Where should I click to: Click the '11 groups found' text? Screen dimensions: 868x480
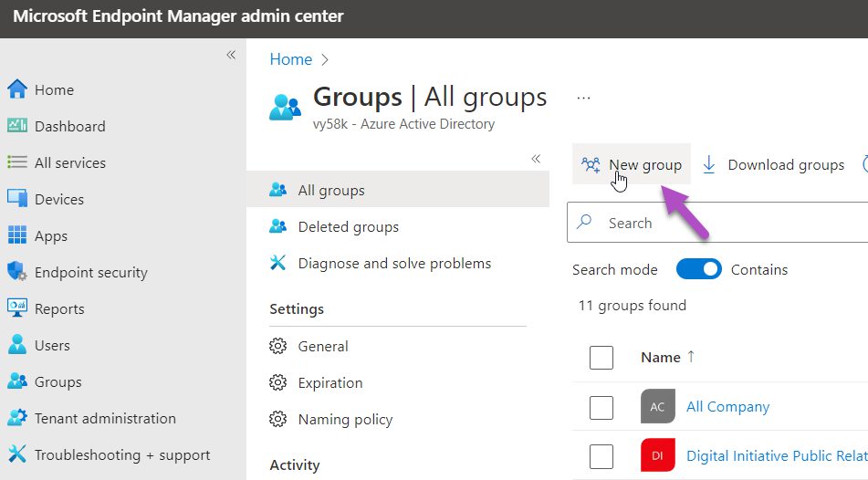[x=633, y=306]
